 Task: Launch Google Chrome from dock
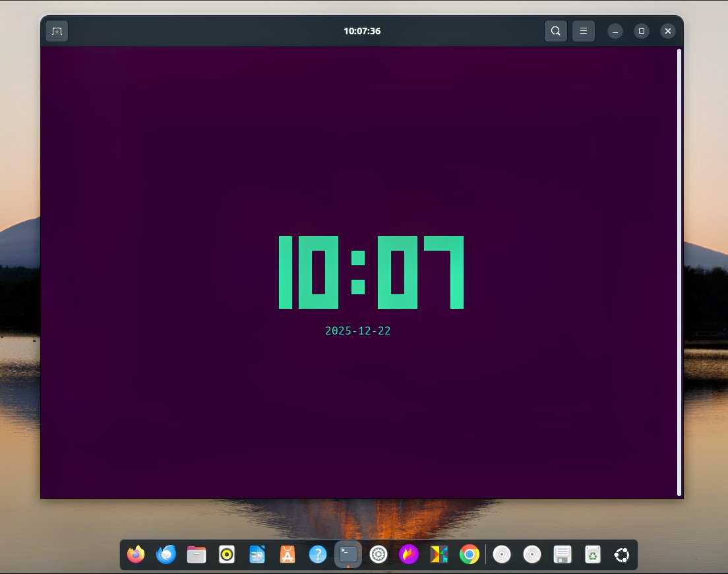(470, 554)
